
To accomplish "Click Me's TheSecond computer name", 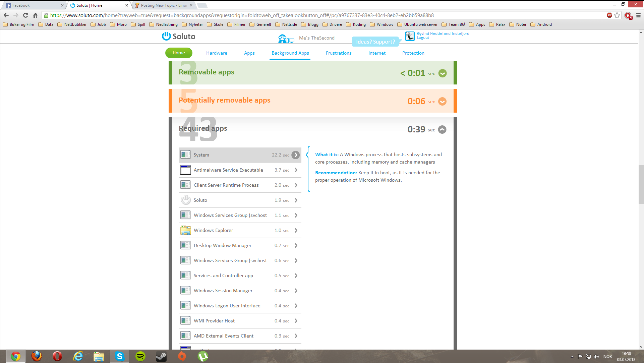I will pos(316,38).
